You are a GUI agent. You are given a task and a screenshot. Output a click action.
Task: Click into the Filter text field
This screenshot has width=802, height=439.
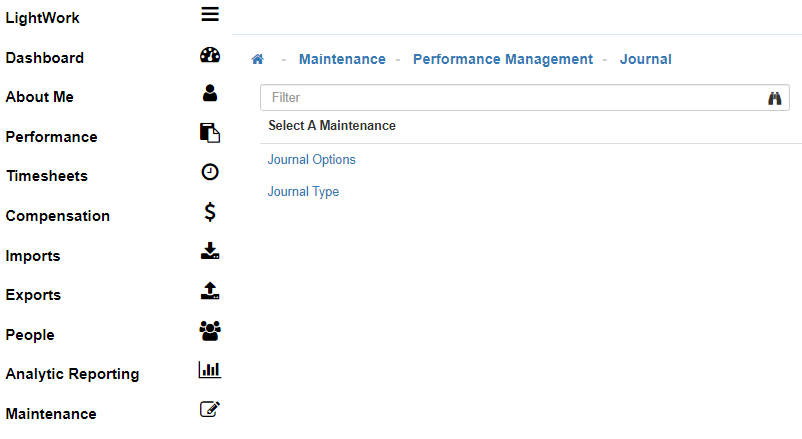[x=510, y=98]
